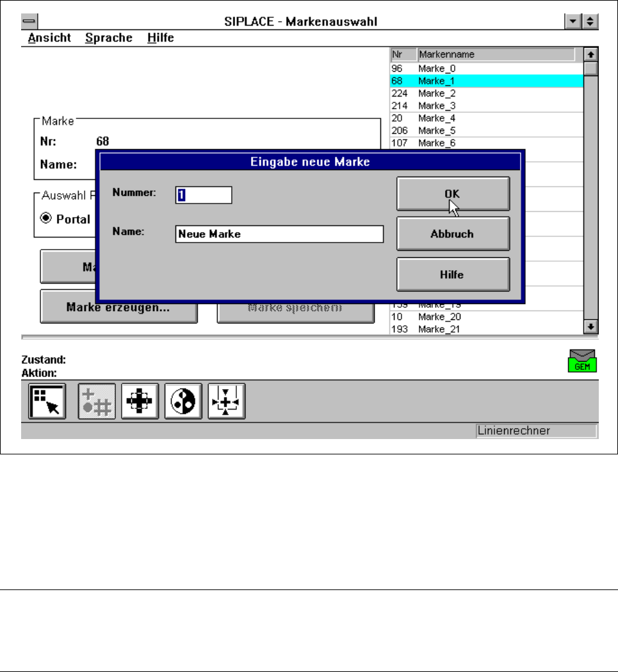Open the Hilfe menu in menu bar
The height and width of the screenshot is (672, 618).
click(160, 38)
